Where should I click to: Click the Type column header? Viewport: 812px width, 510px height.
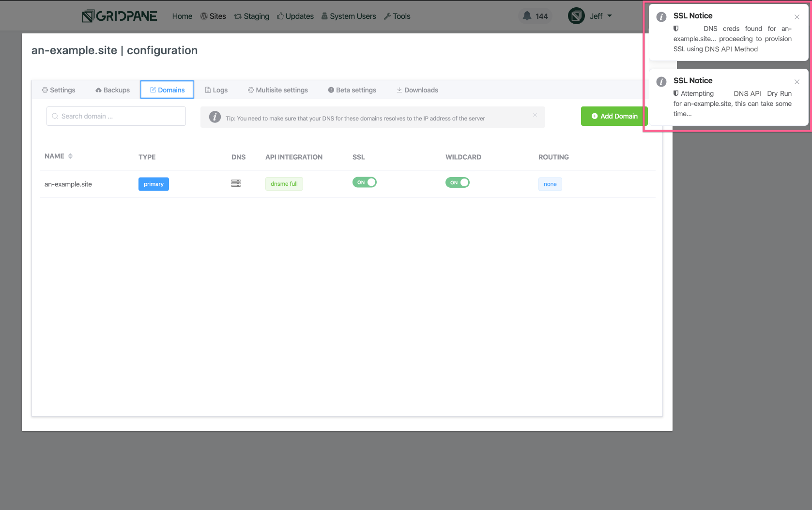147,157
